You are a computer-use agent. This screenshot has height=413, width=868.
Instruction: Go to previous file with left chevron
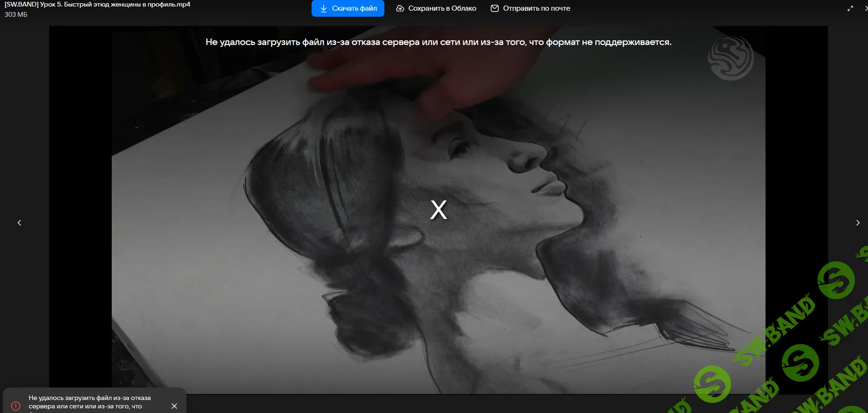pos(19,223)
